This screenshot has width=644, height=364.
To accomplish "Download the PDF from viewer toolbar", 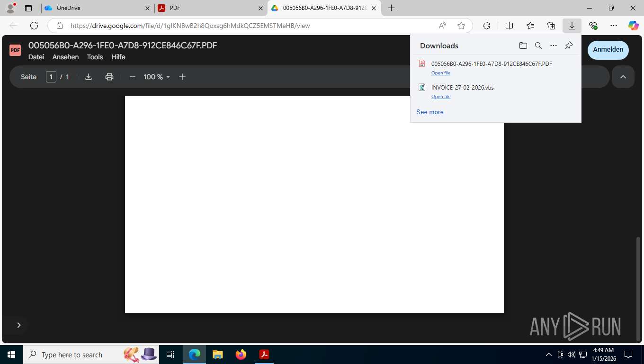I will [89, 77].
